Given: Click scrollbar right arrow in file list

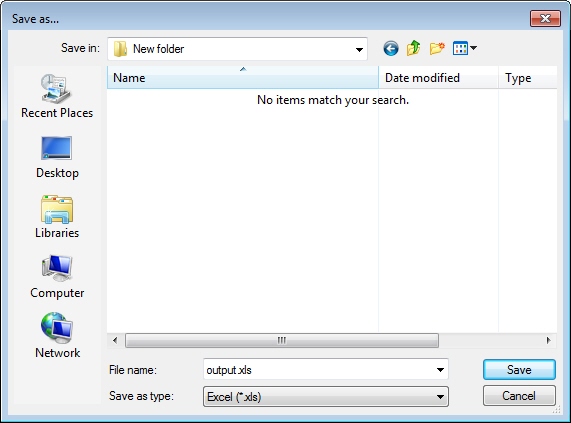Looking at the screenshot, I should coord(549,340).
